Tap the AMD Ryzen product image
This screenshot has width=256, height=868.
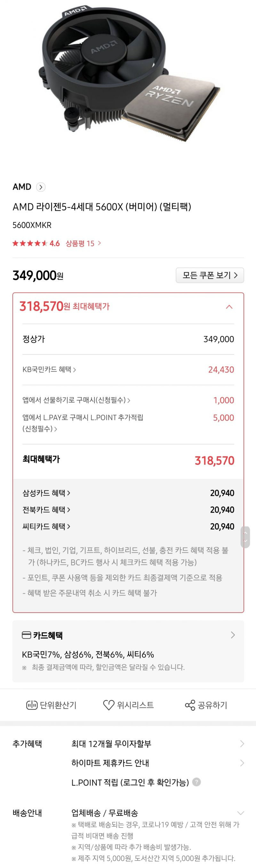(x=128, y=74)
